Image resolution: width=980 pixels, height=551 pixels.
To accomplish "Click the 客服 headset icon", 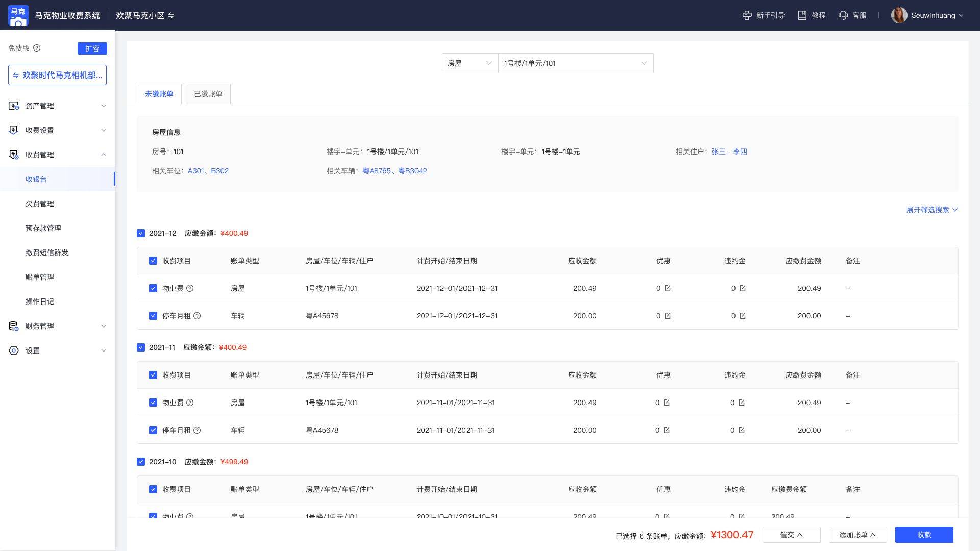I will (x=843, y=15).
